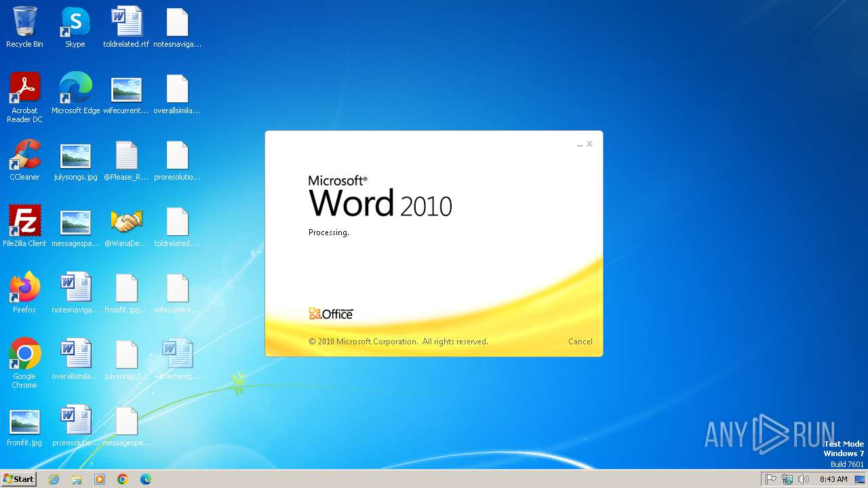Select the overallsimila... Word document icon

75,359
